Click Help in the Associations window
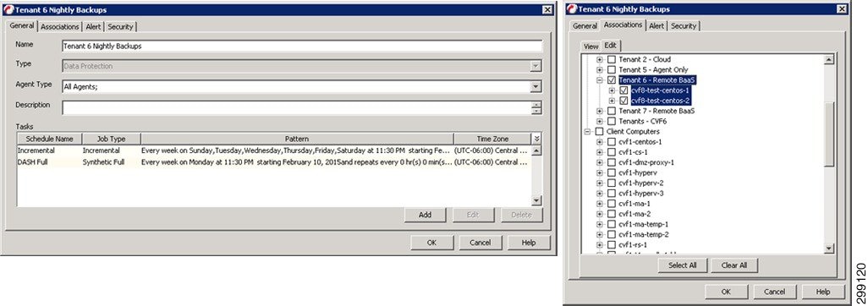 tap(823, 292)
